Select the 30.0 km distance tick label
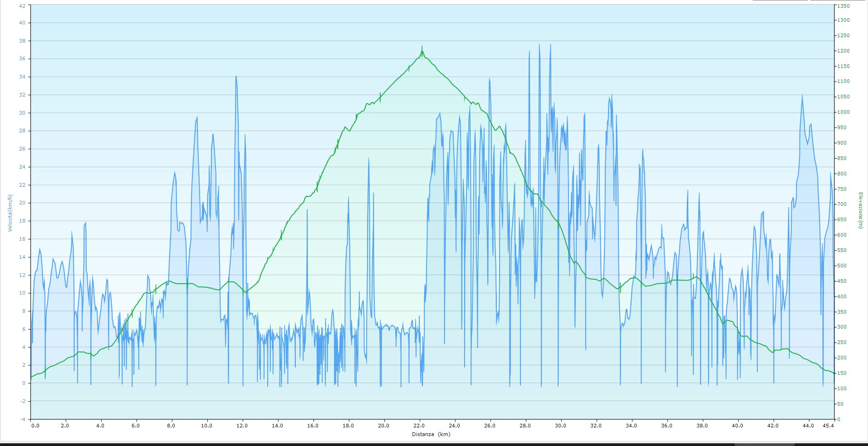The image size is (868, 446). click(x=560, y=426)
